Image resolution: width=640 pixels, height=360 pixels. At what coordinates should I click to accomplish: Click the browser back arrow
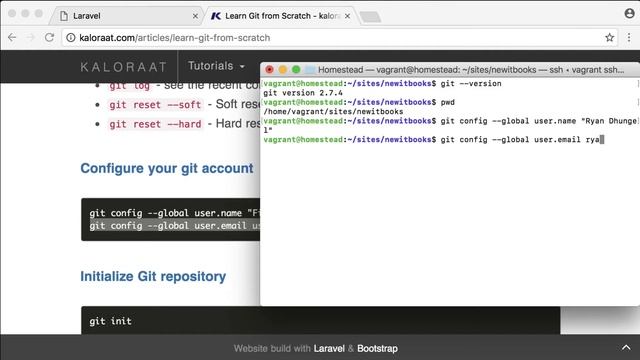coord(12,38)
